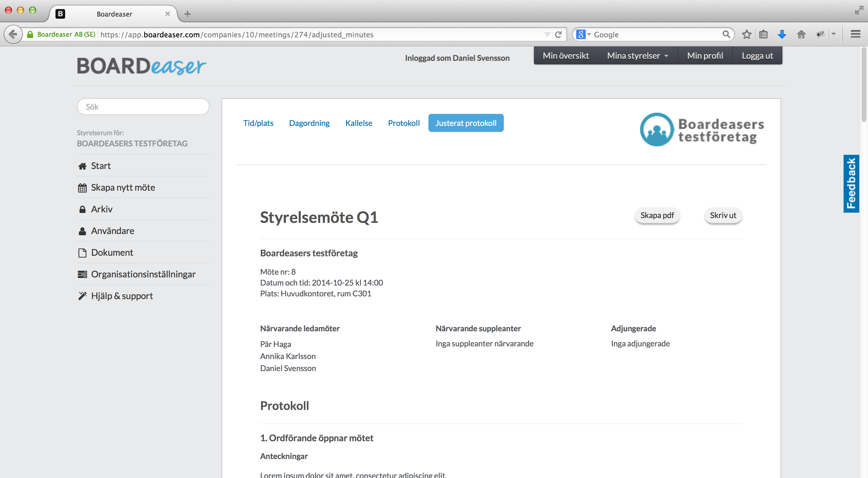This screenshot has width=868, height=478.
Task: Go to browser home page icon
Action: click(801, 34)
